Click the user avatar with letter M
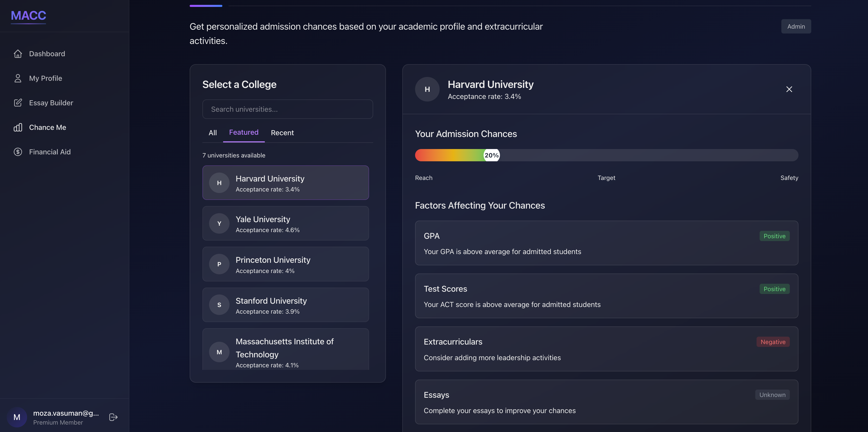The height and width of the screenshot is (432, 868). point(17,417)
